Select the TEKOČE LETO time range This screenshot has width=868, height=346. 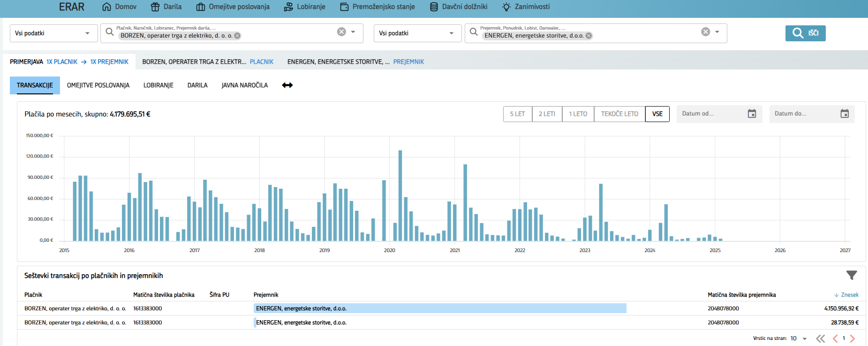point(619,114)
